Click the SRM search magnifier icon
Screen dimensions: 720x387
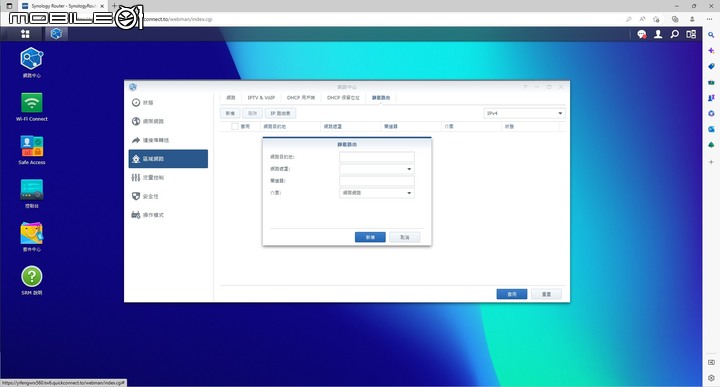pos(675,34)
